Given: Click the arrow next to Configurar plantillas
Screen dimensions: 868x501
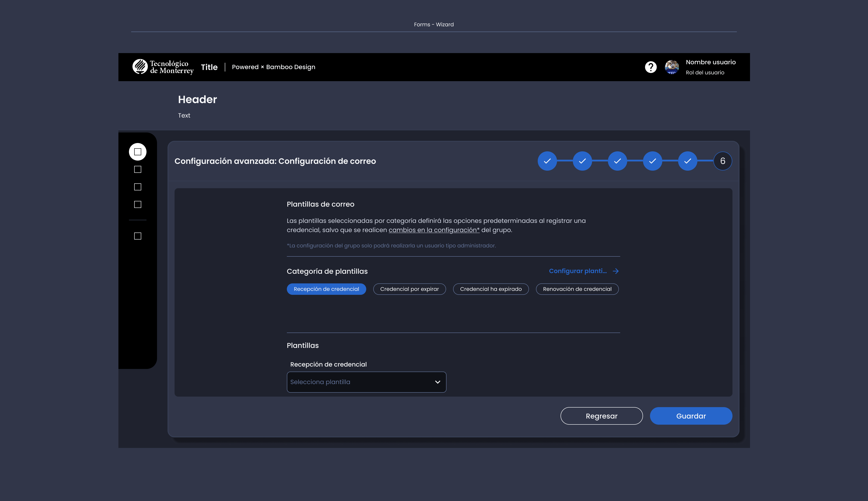Looking at the screenshot, I should pyautogui.click(x=616, y=271).
